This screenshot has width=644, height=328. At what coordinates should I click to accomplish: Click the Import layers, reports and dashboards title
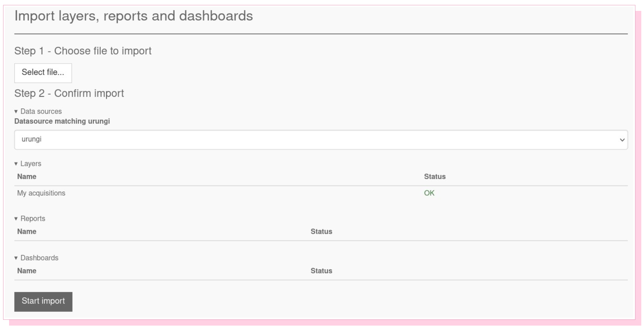[133, 16]
